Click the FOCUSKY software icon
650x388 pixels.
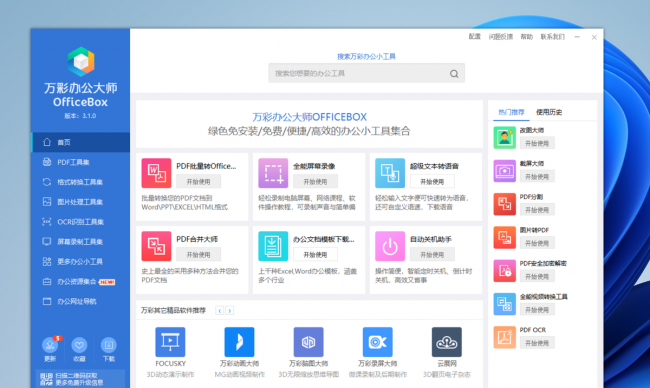[170, 342]
